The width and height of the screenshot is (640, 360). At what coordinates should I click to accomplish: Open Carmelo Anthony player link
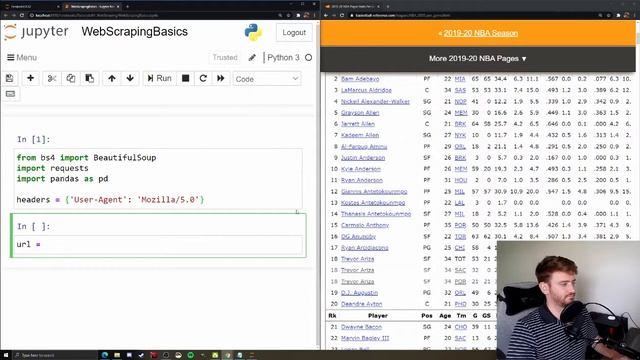[365, 225]
